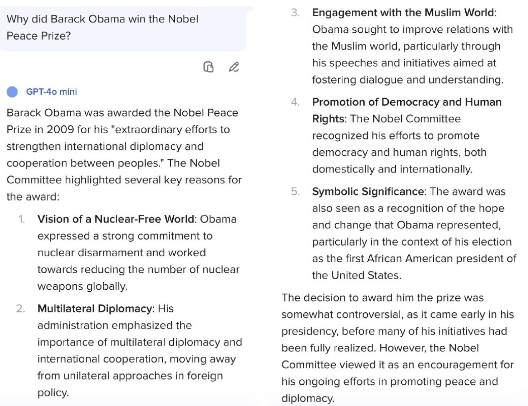Screen dimensions: 528x406
Task: Click list number 5 in the answer
Action: tap(295, 192)
